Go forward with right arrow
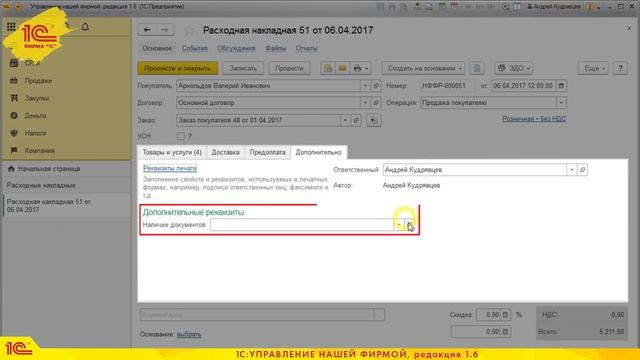Screen dimensions: 640x360 (165, 30)
